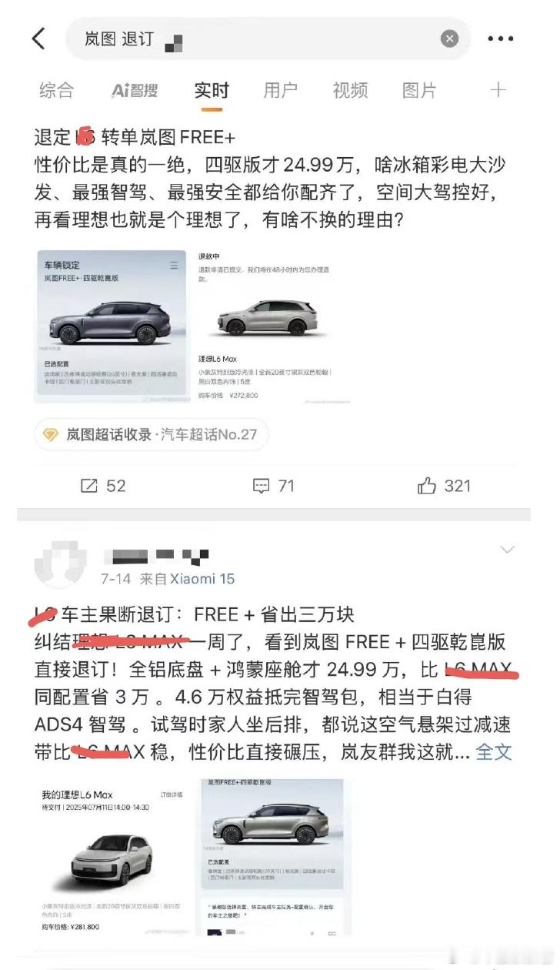560x970 pixels.
Task: Tap the share icon with 52
Action: point(102,486)
